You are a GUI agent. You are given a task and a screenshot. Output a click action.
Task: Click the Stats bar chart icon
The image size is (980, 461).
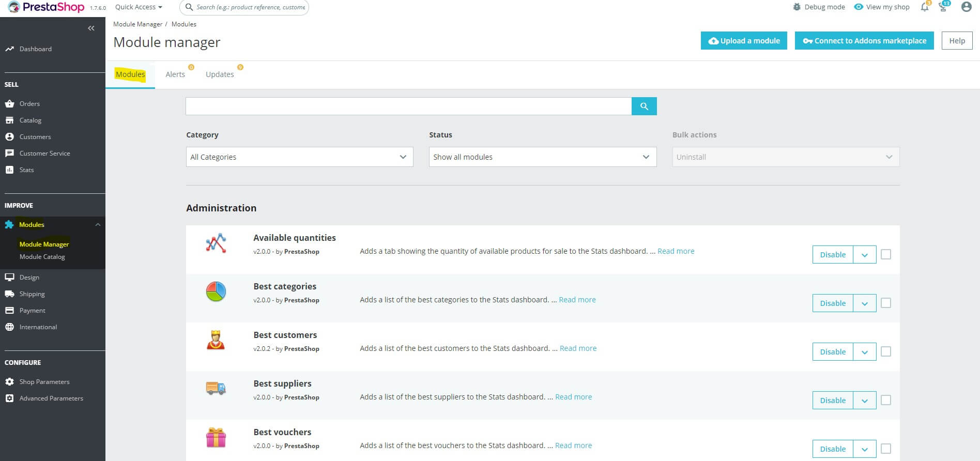coord(9,170)
